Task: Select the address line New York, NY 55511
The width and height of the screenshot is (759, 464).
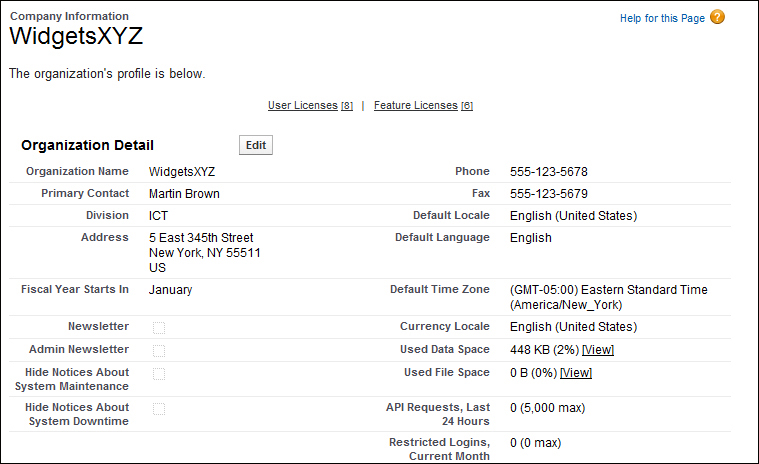Action: (x=205, y=253)
